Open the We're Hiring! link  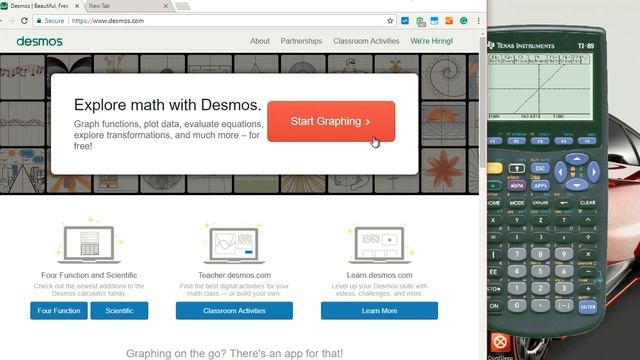431,41
